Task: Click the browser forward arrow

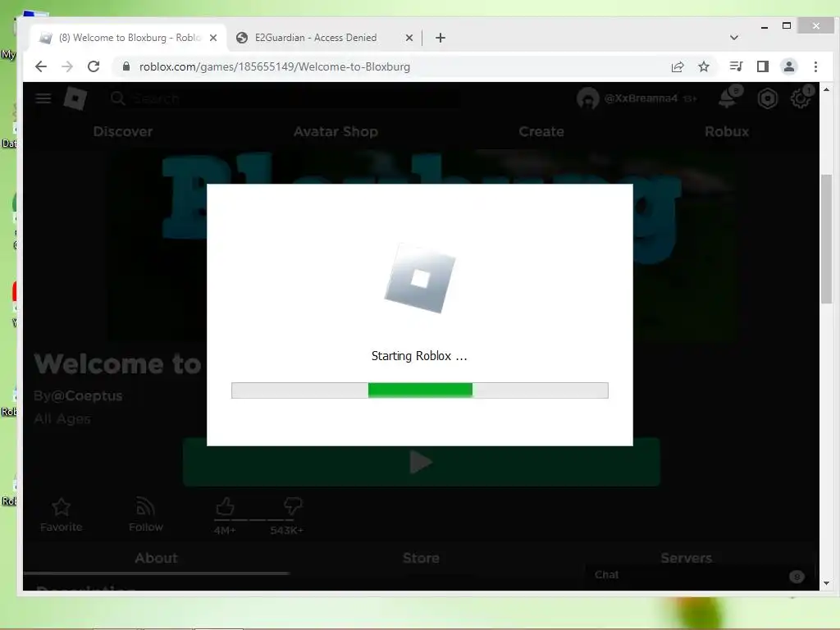Action: [67, 66]
